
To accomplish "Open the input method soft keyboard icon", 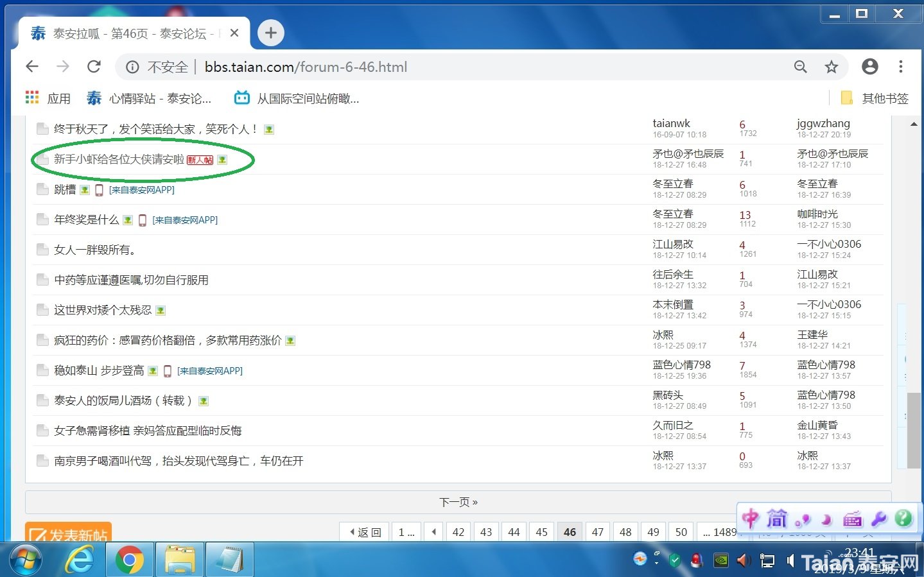I will tap(853, 519).
